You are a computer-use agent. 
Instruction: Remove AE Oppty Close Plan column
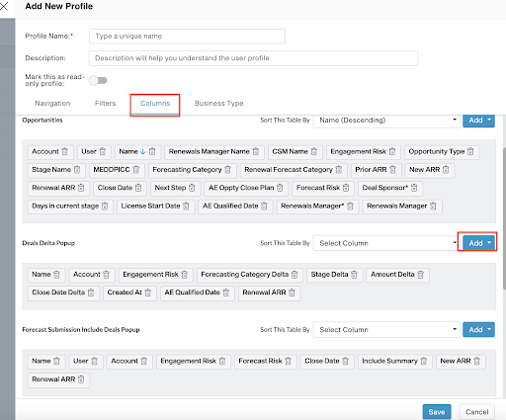coord(280,188)
